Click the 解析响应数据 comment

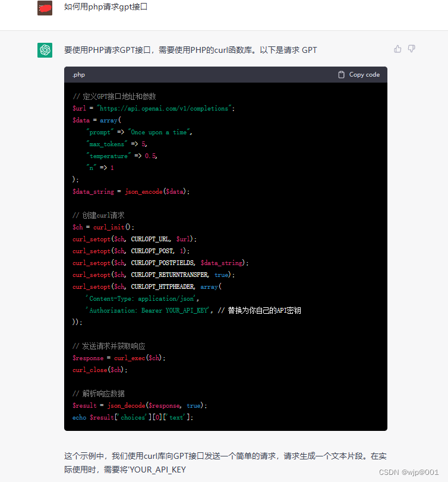[98, 393]
